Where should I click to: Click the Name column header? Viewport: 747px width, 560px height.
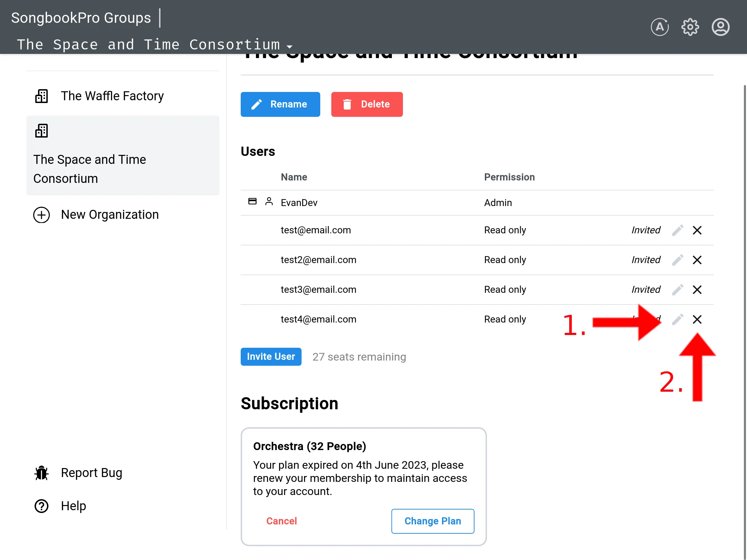coord(294,177)
